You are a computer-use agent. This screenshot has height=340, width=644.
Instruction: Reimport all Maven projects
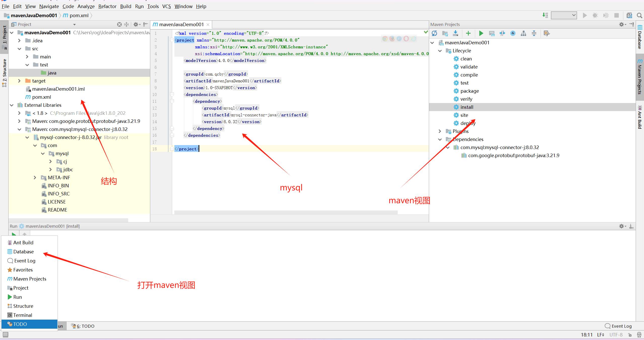(434, 33)
